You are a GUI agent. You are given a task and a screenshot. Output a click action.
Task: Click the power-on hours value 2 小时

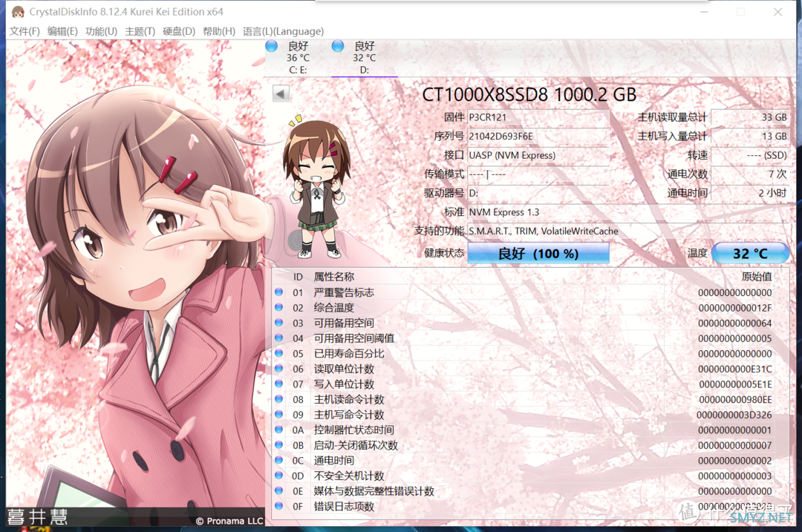pos(750,193)
